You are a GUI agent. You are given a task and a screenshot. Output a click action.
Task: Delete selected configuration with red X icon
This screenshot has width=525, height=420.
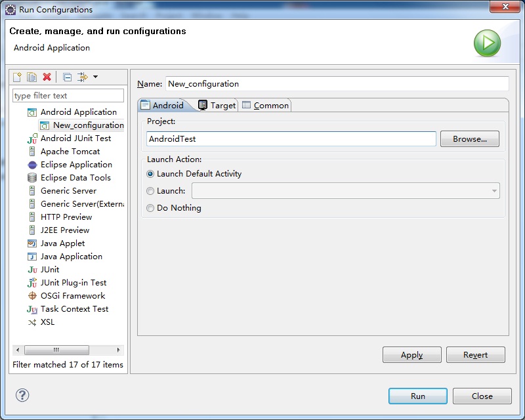[47, 77]
